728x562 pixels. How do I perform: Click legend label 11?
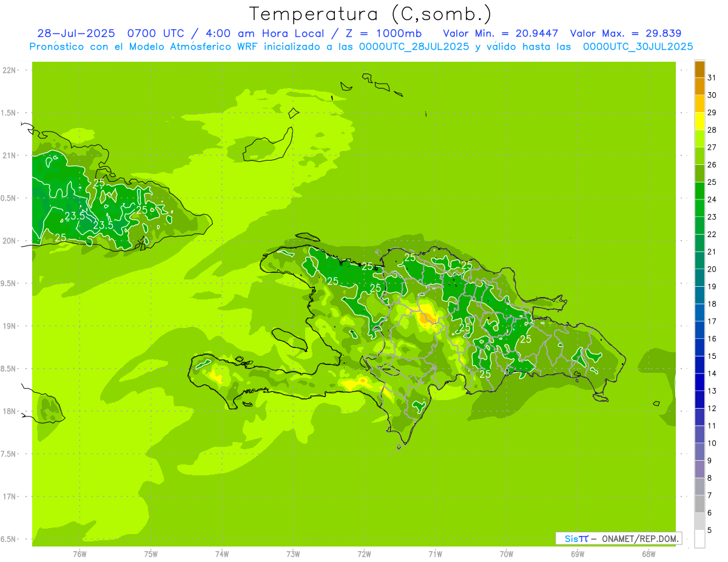point(712,426)
